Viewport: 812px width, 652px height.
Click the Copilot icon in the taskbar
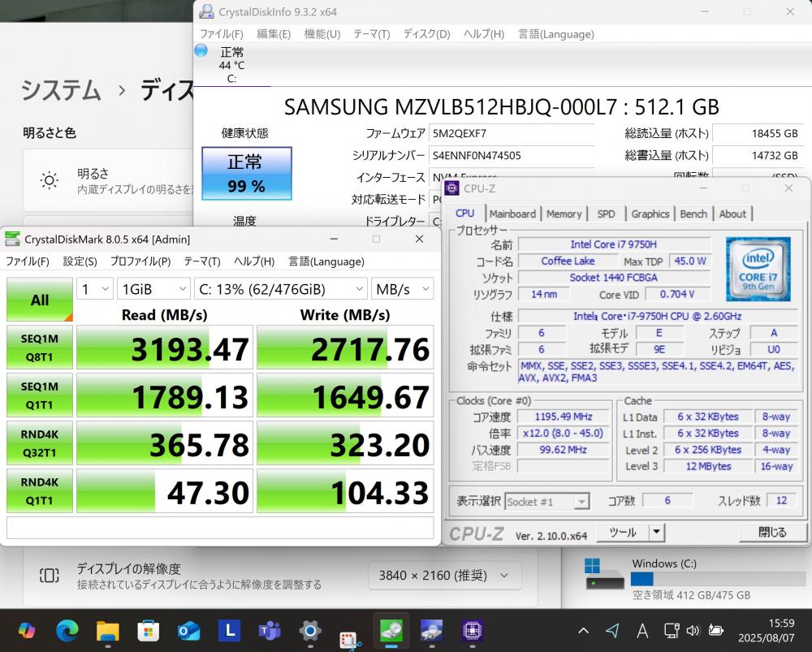tap(27, 630)
